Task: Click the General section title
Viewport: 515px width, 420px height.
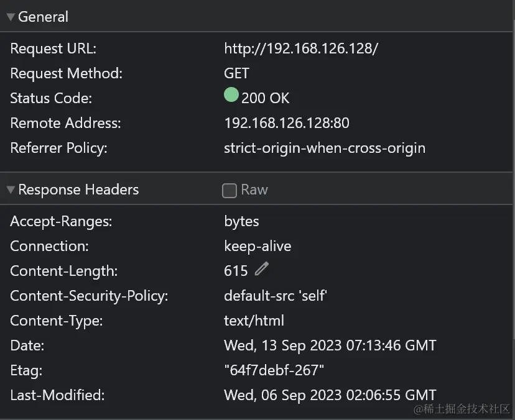Action: pos(43,17)
